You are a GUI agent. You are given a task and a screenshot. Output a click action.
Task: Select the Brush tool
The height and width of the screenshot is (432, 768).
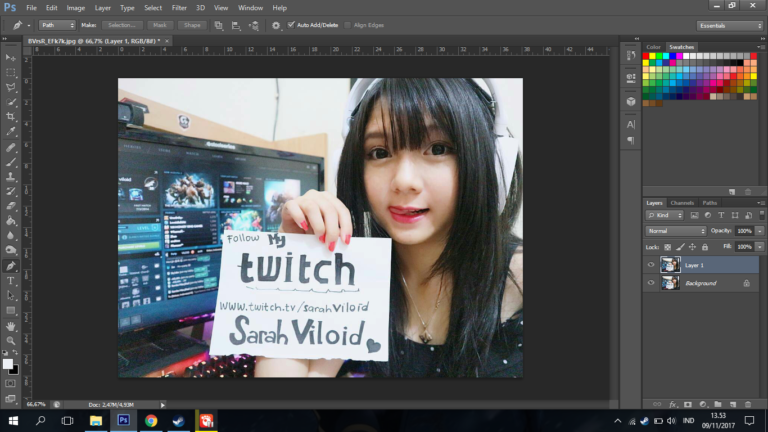click(10, 162)
